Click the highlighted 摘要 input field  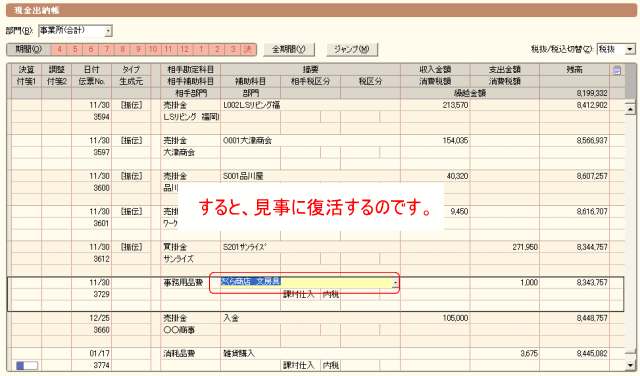(x=306, y=283)
